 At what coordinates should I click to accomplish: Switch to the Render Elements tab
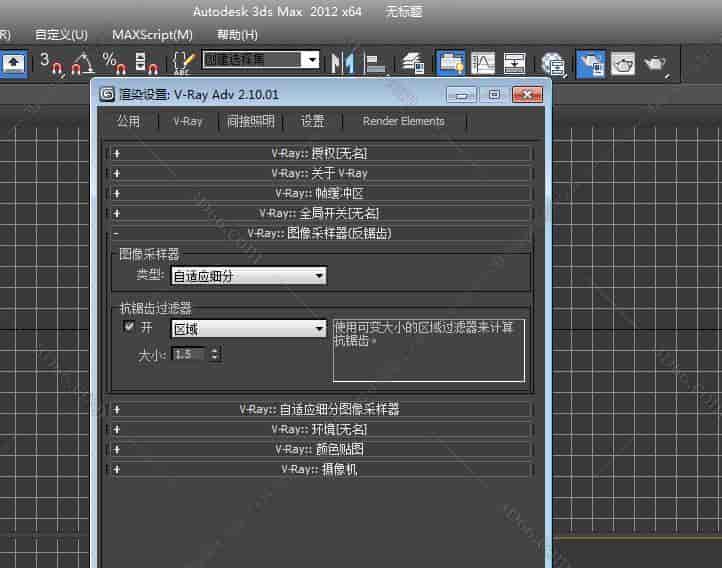403,121
